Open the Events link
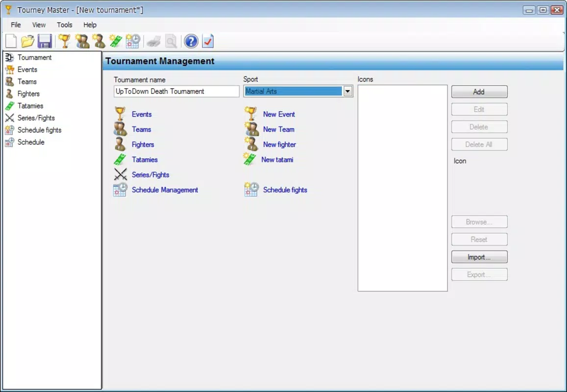This screenshot has height=392, width=567. [142, 114]
